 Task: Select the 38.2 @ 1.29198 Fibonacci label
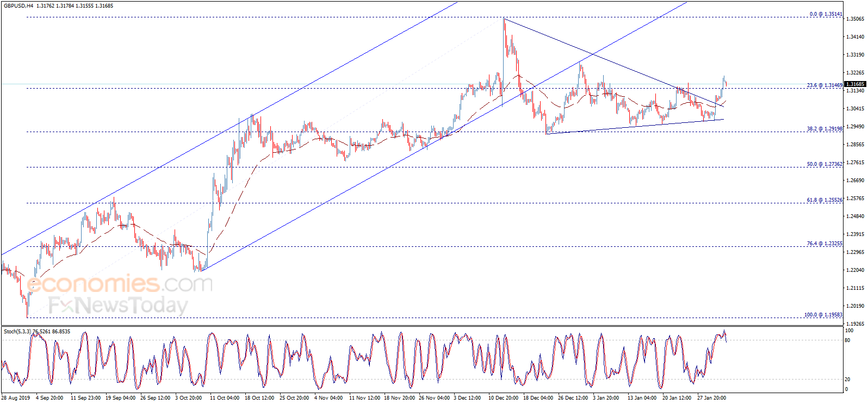click(x=824, y=129)
